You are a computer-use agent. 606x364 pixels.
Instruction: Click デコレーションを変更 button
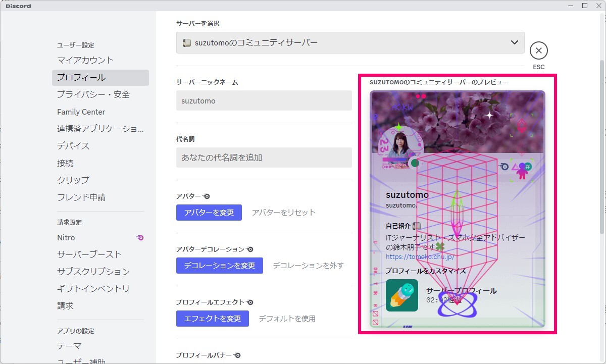pos(220,266)
